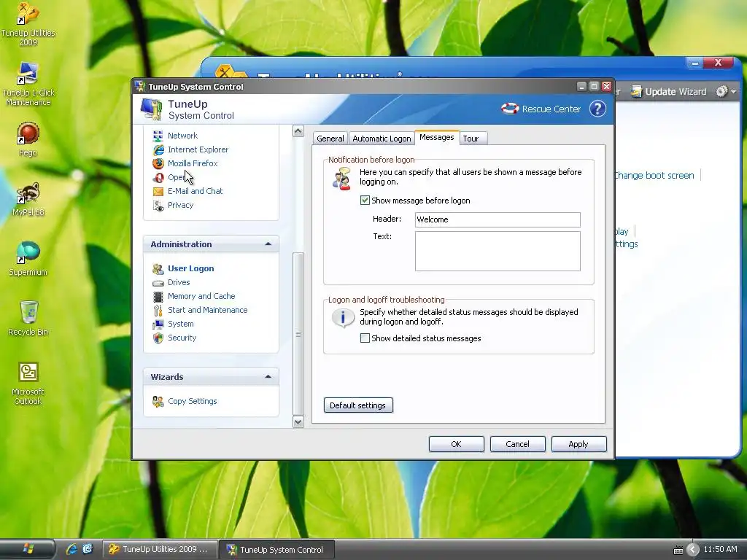747x560 pixels.
Task: Open E-Mail and Chat envelope icon
Action: [158, 192]
